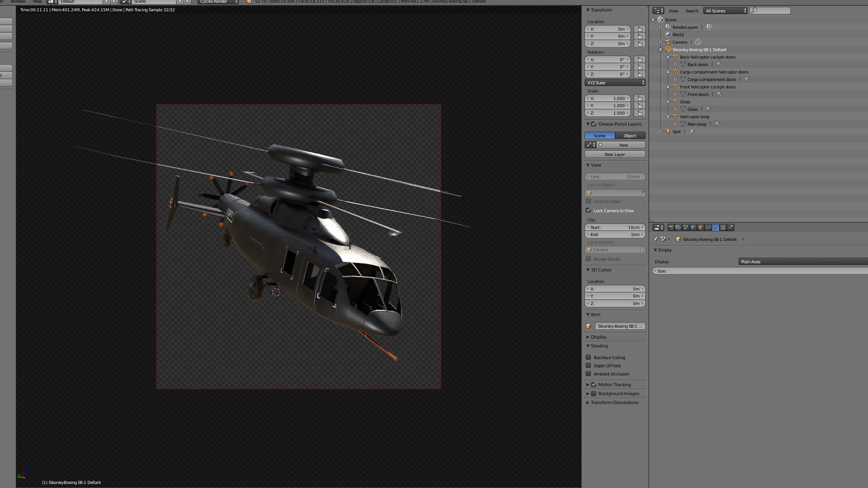Open the World properties tab icon

click(693, 227)
